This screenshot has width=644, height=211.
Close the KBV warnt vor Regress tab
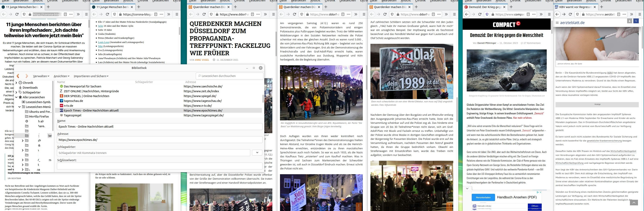(595, 7)
